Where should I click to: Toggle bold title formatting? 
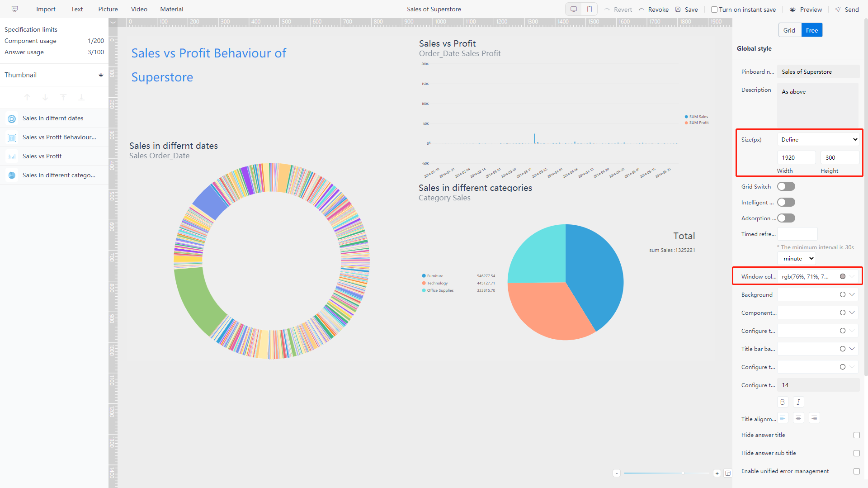coord(783,402)
